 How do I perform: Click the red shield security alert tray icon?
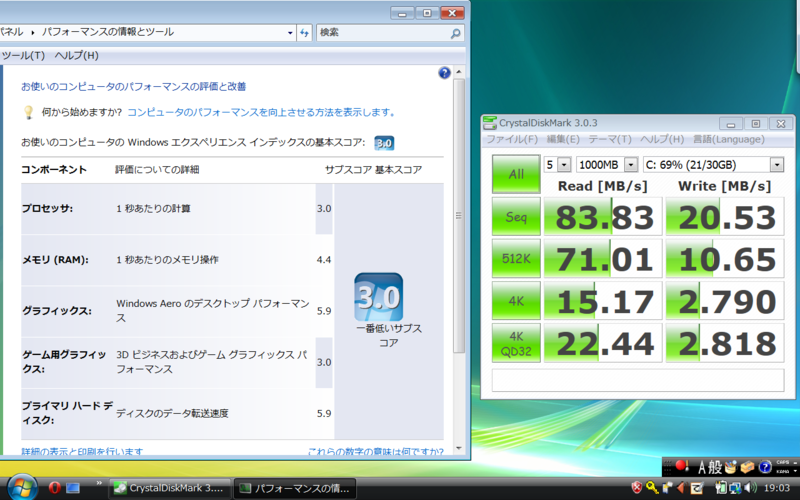pyautogui.click(x=636, y=488)
